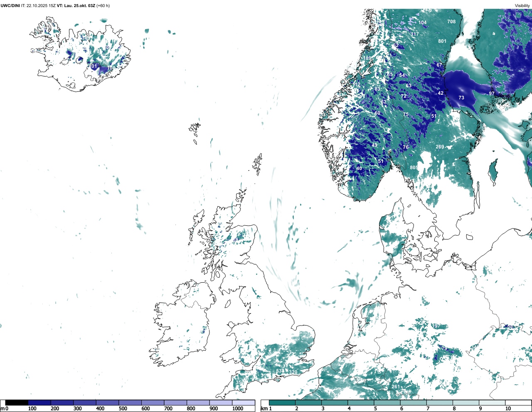The height and width of the screenshot is (412, 532).
Task: Click the '1000' tick label on the meter legend
Action: click(x=238, y=409)
